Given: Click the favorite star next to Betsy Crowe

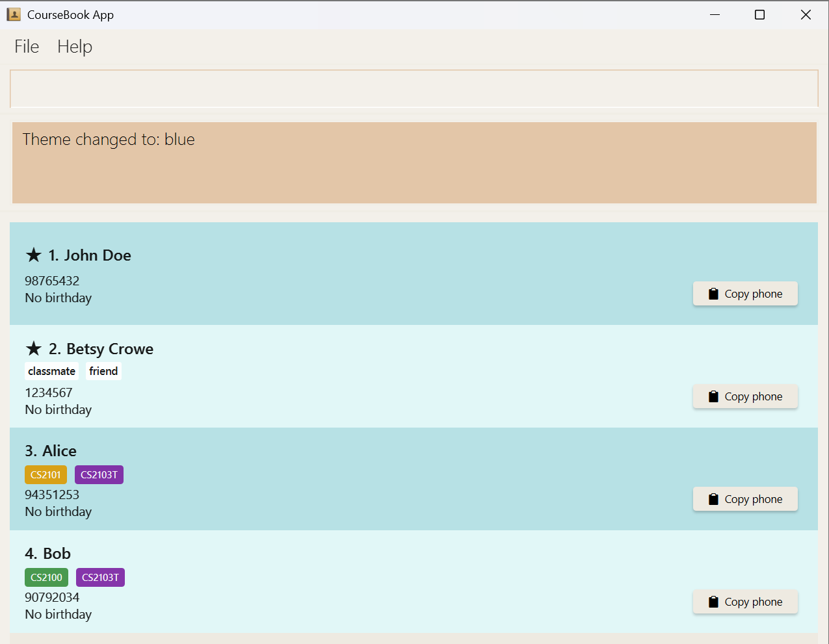Looking at the screenshot, I should tap(34, 349).
